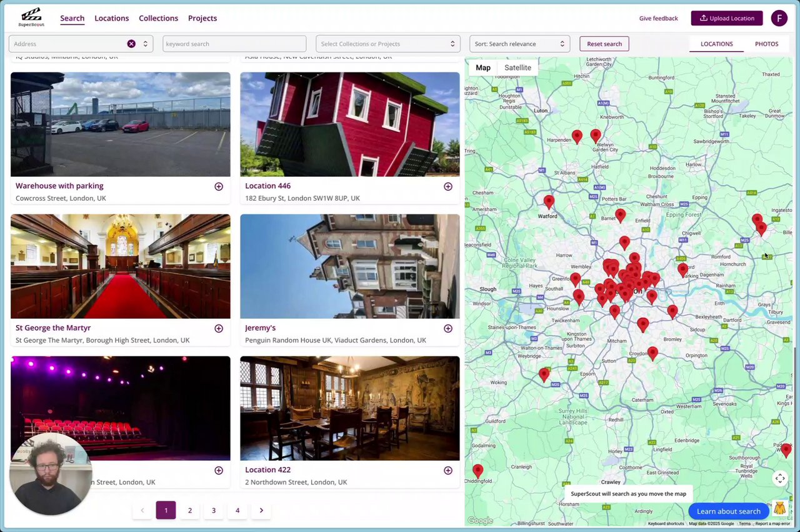Go to the next results page arrow
Viewport: 800px width, 532px height.
(x=261, y=510)
